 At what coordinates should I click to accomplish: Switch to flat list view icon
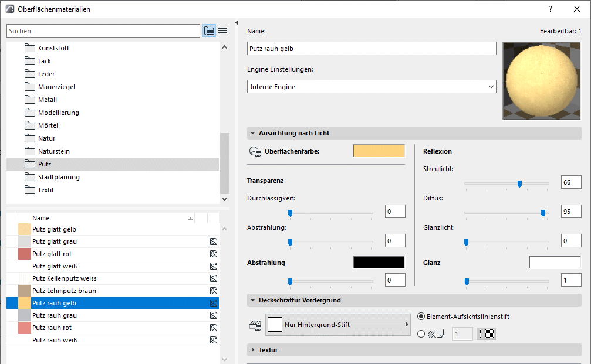[x=223, y=31]
